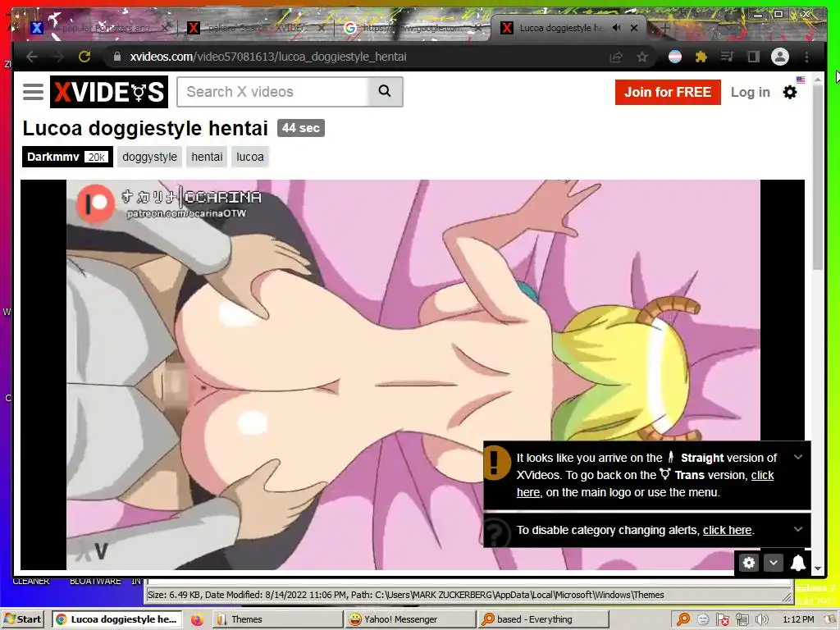Bookmark this page with the star icon
The width and height of the screenshot is (840, 630).
pos(642,57)
